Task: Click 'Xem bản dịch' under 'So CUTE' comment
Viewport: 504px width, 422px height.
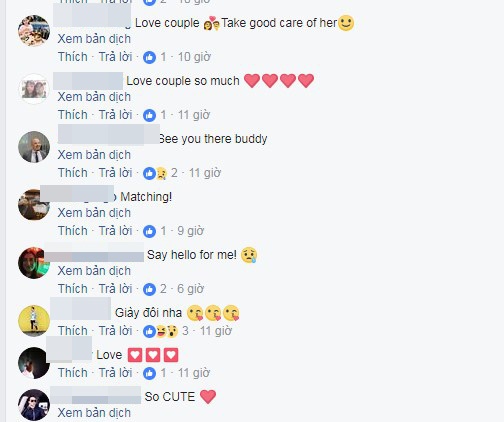Action: click(x=94, y=413)
